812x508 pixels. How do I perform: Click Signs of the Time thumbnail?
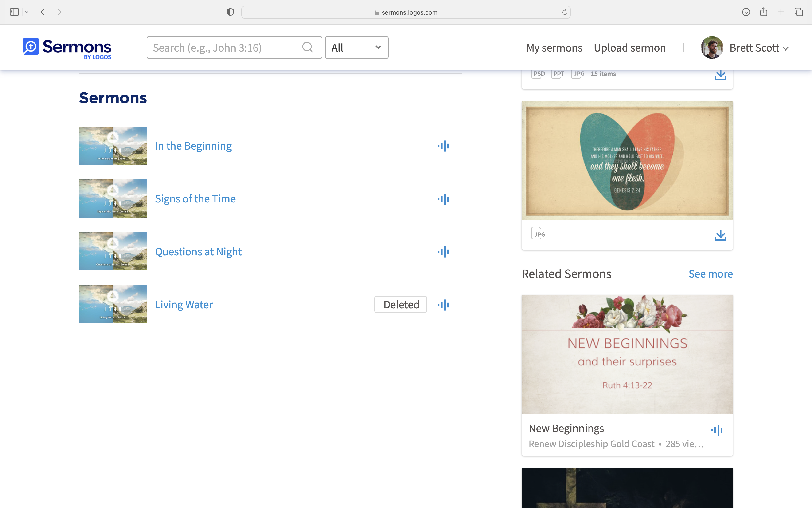(x=113, y=198)
